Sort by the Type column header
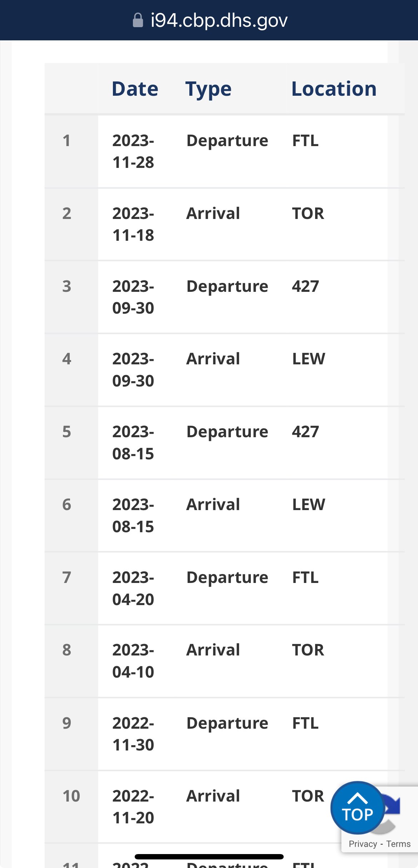This screenshot has height=868, width=418. coord(209,89)
